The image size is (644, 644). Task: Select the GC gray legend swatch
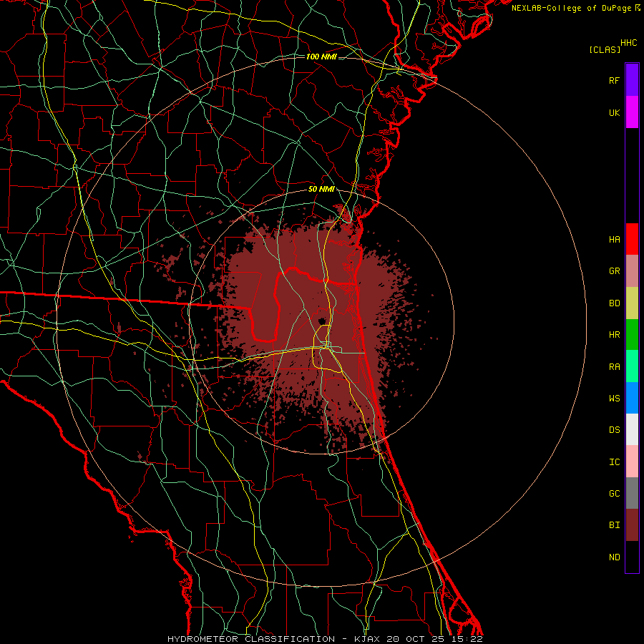tap(632, 493)
